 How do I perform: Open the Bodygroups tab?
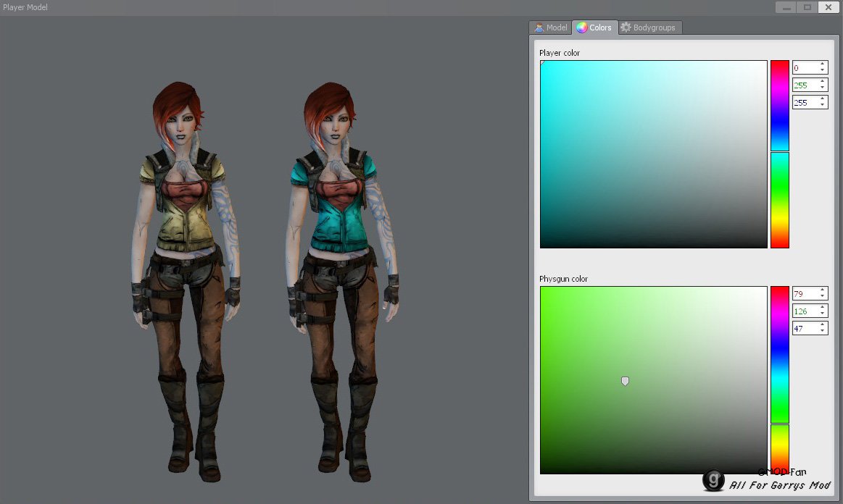click(650, 28)
